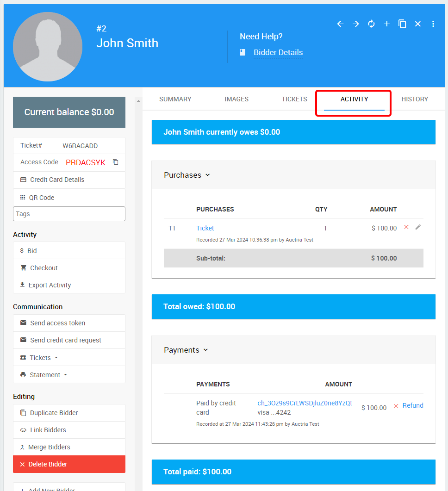This screenshot has width=448, height=491.
Task: Click the refresh icon in header
Action: tap(371, 24)
